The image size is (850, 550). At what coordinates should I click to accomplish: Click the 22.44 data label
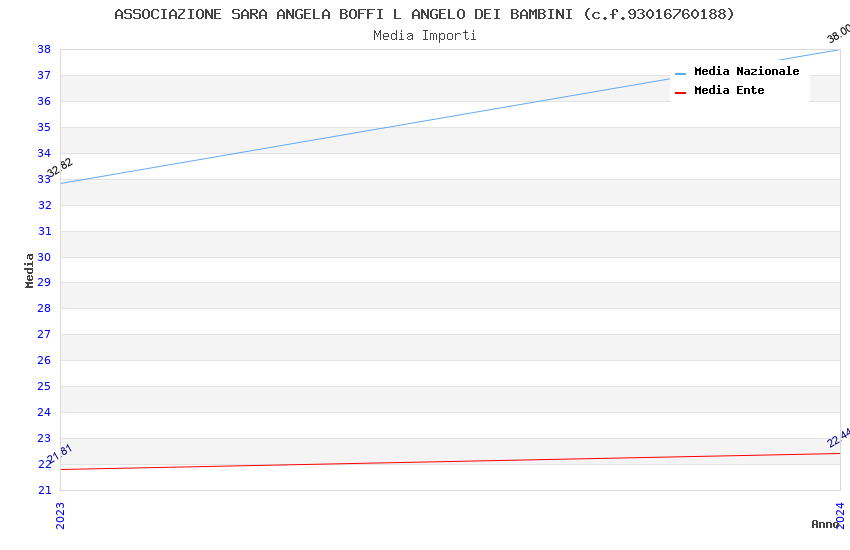[x=838, y=438]
